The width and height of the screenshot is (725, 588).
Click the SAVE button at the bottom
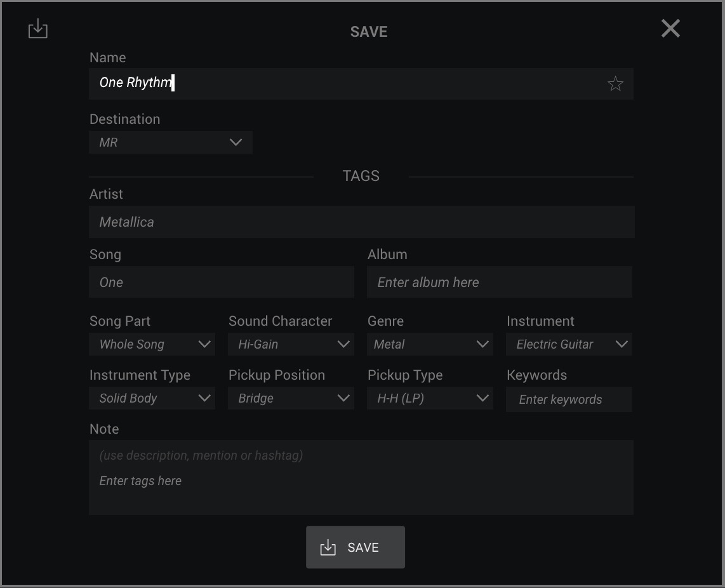(356, 547)
